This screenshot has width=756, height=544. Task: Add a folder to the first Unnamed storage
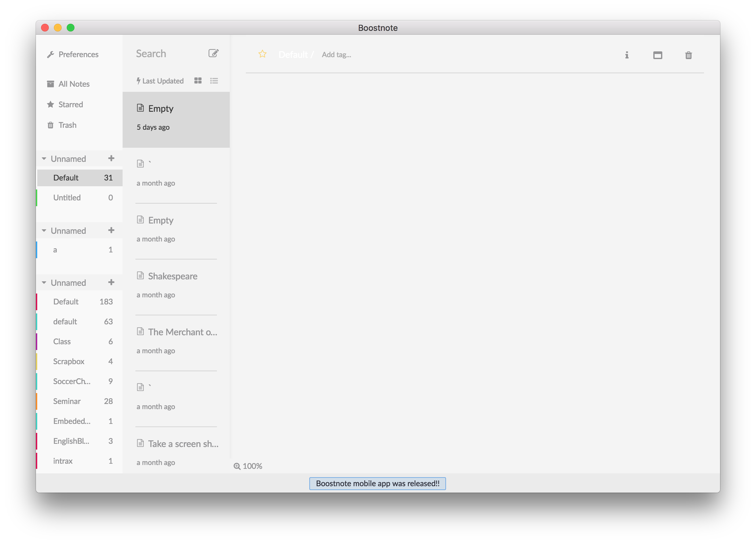coord(112,158)
